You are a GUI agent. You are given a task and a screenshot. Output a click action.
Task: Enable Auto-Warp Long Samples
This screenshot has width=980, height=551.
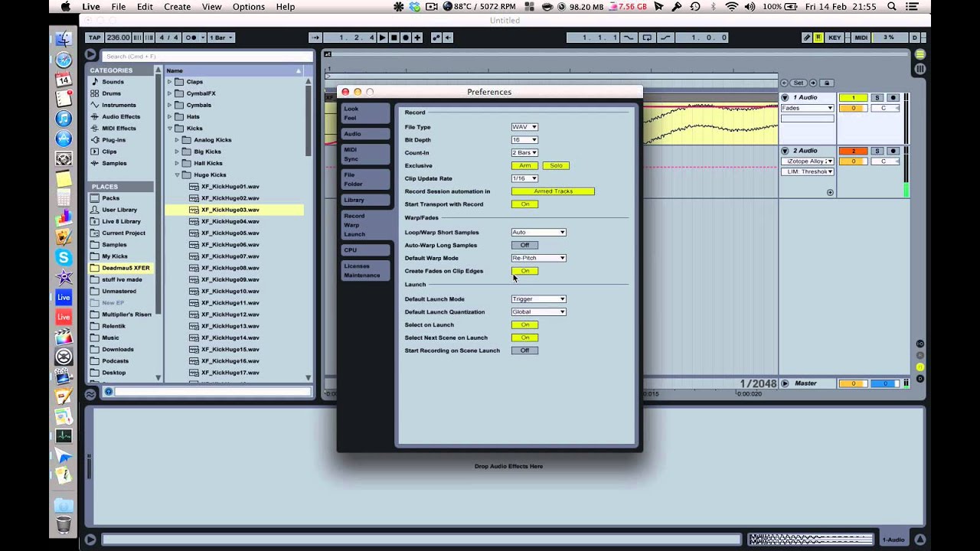[x=524, y=245]
